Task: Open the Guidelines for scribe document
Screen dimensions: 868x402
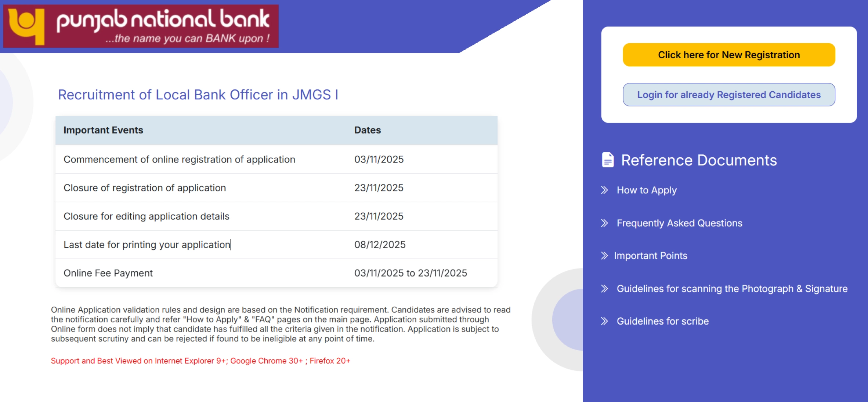Action: point(663,321)
